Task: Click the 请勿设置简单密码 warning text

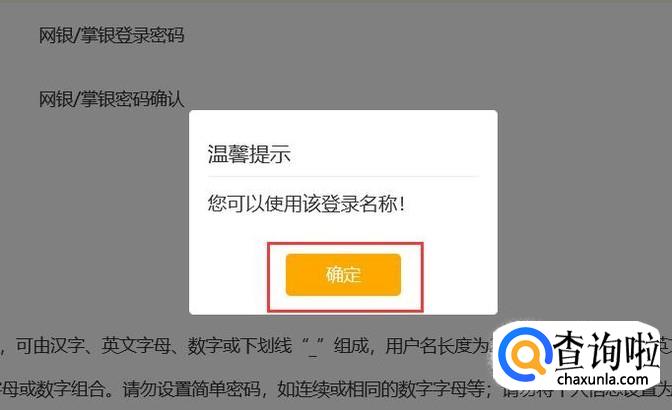Action: 192,389
